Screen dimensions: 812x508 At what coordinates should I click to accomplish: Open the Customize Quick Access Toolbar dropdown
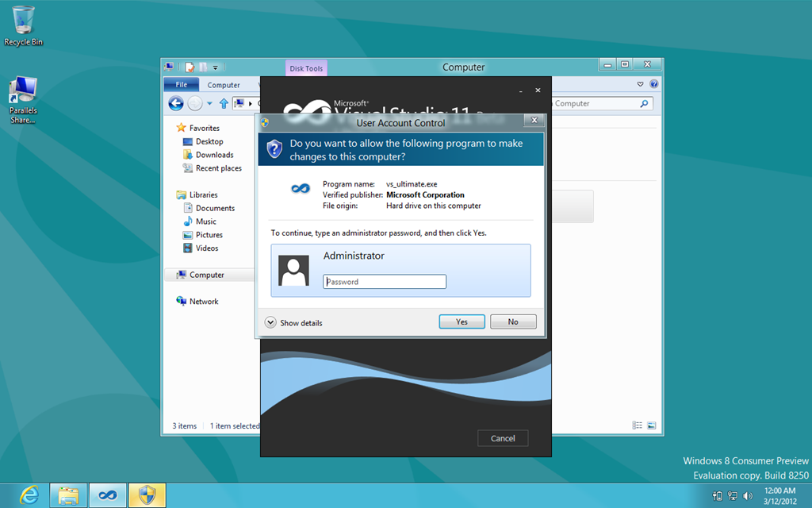click(216, 67)
